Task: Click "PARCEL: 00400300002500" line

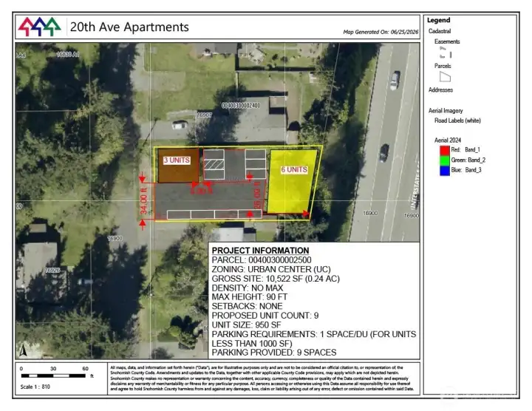Action: [x=262, y=260]
